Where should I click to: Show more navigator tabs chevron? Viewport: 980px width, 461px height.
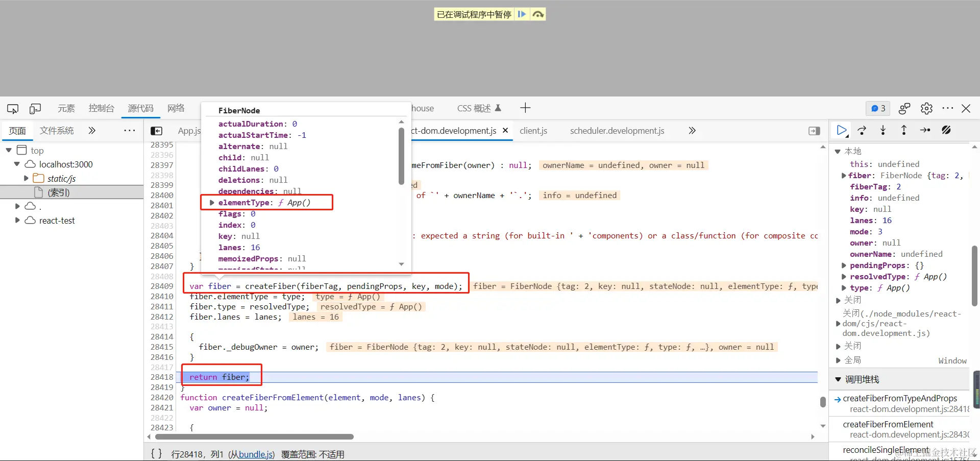point(92,131)
